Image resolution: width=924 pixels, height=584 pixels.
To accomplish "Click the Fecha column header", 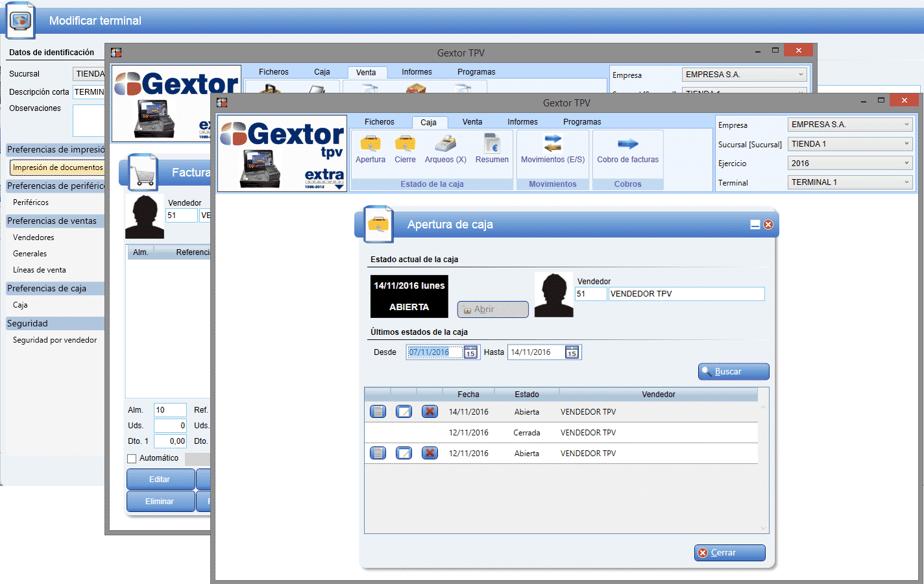I will (468, 395).
